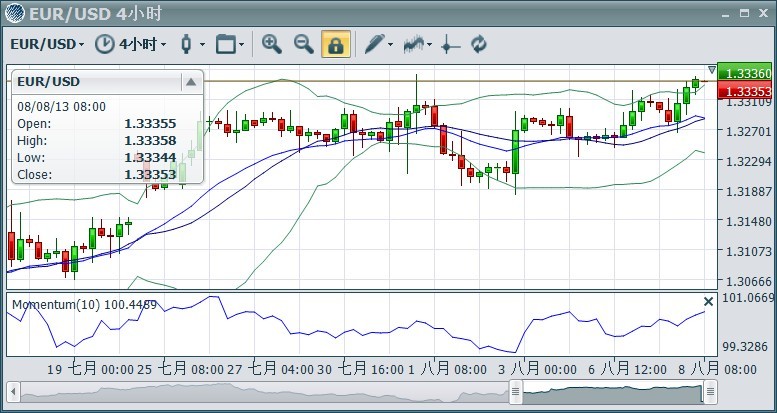Viewport: 777px width, 413px height.
Task: Close the EUR/USD chart window
Action: pyautogui.click(x=763, y=13)
